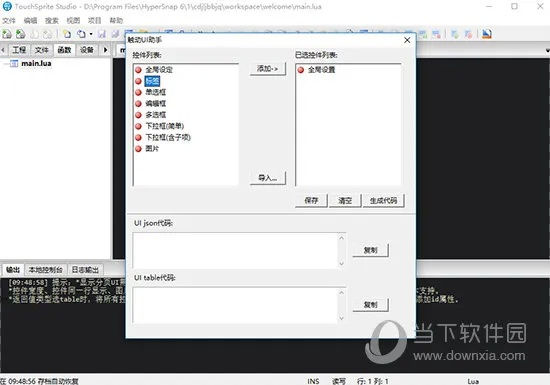Click the json box scrollbar up arrow
The image size is (550, 385).
342,238
